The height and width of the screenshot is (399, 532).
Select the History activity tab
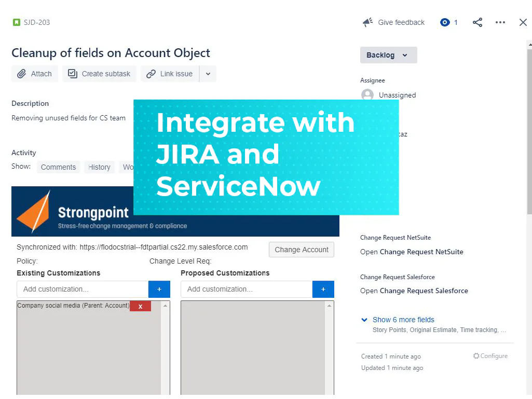[100, 167]
